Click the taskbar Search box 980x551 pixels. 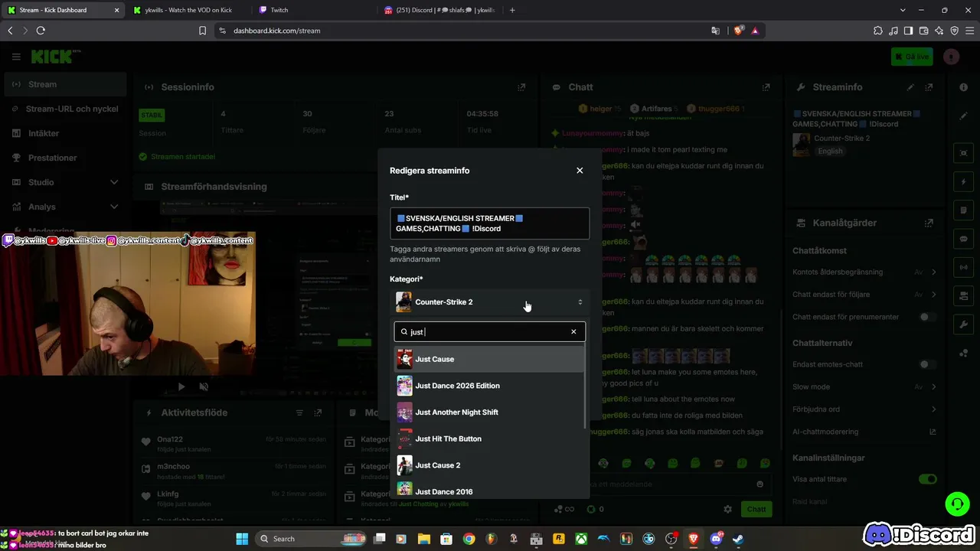click(310, 539)
